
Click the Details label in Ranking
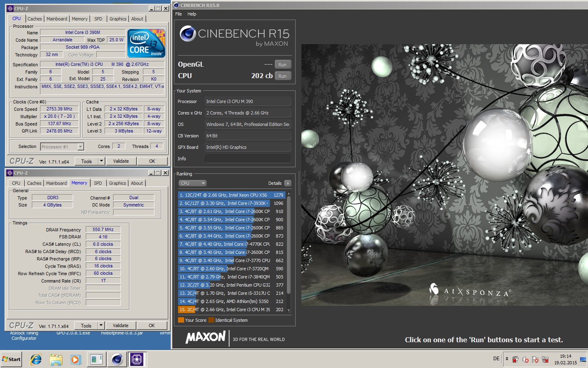(275, 183)
